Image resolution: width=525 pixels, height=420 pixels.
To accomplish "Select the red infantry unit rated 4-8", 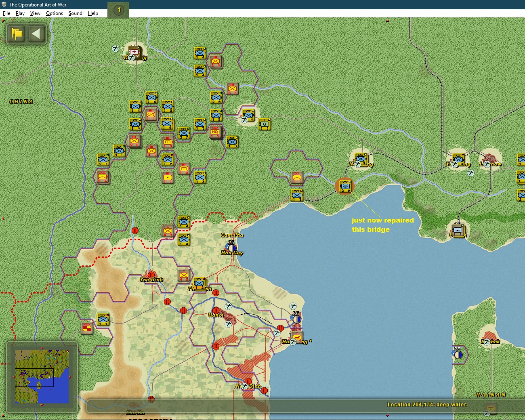I will click(184, 275).
